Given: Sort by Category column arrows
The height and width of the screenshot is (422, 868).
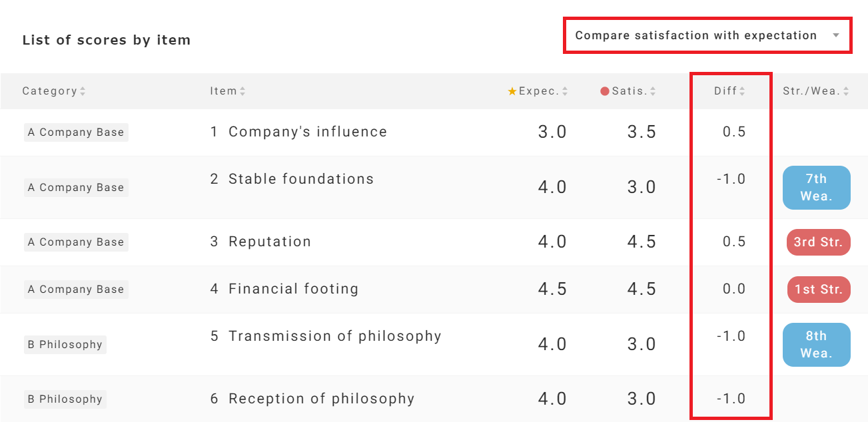Looking at the screenshot, I should click(x=83, y=92).
